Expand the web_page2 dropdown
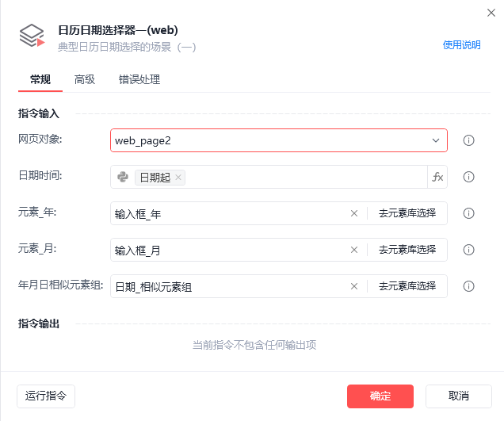The width and height of the screenshot is (504, 421). pos(436,140)
